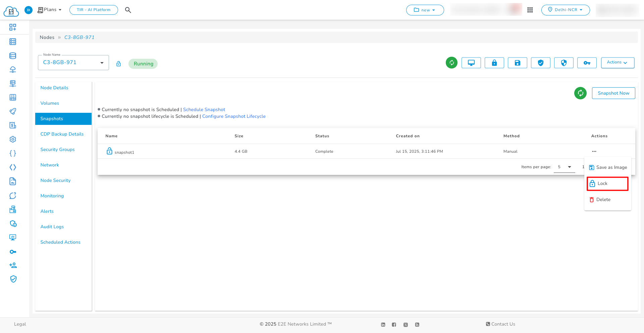Expand the Actions dropdown
Viewport: 644px width, 333px height.
click(617, 62)
